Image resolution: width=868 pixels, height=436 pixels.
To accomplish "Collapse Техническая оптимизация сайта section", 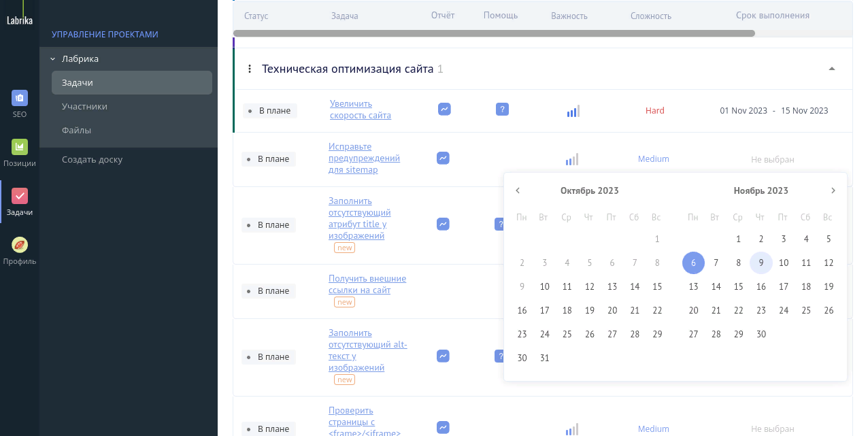I will 831,69.
